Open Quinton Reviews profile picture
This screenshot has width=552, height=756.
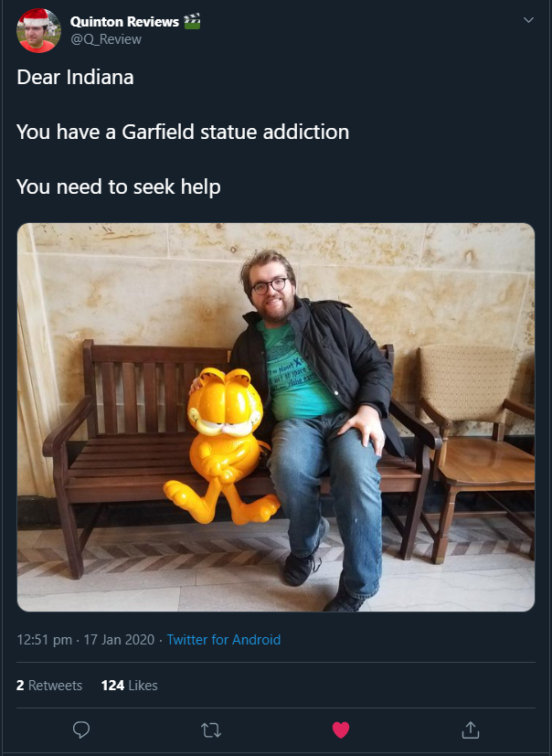point(38,30)
